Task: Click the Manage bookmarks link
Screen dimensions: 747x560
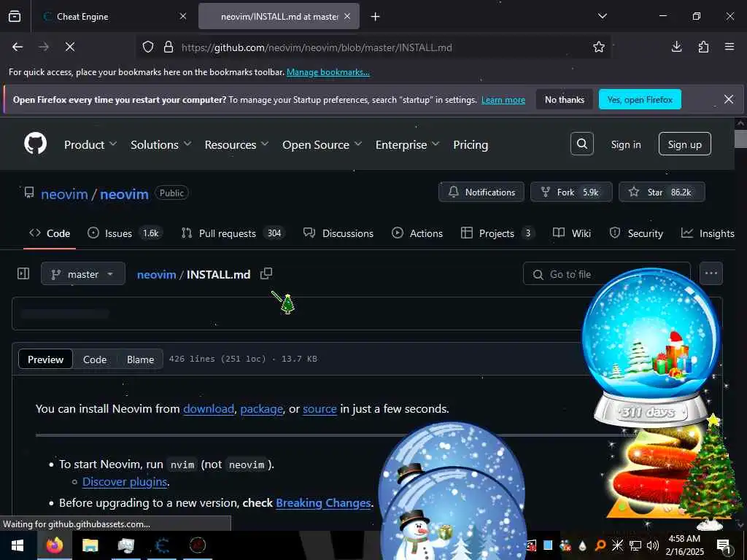Action: click(328, 72)
